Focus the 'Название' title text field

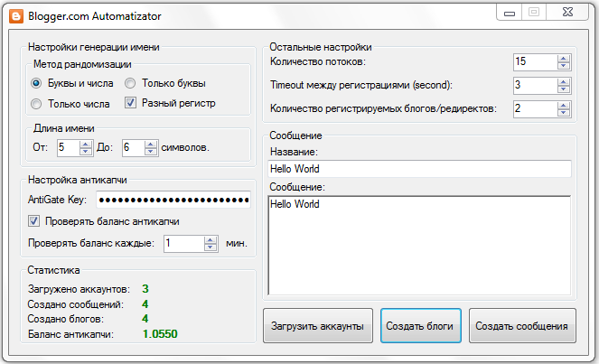(419, 169)
